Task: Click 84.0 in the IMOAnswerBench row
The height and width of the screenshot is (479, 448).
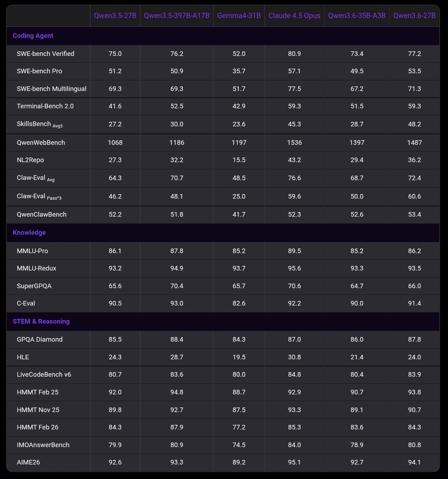Action: pos(294,445)
